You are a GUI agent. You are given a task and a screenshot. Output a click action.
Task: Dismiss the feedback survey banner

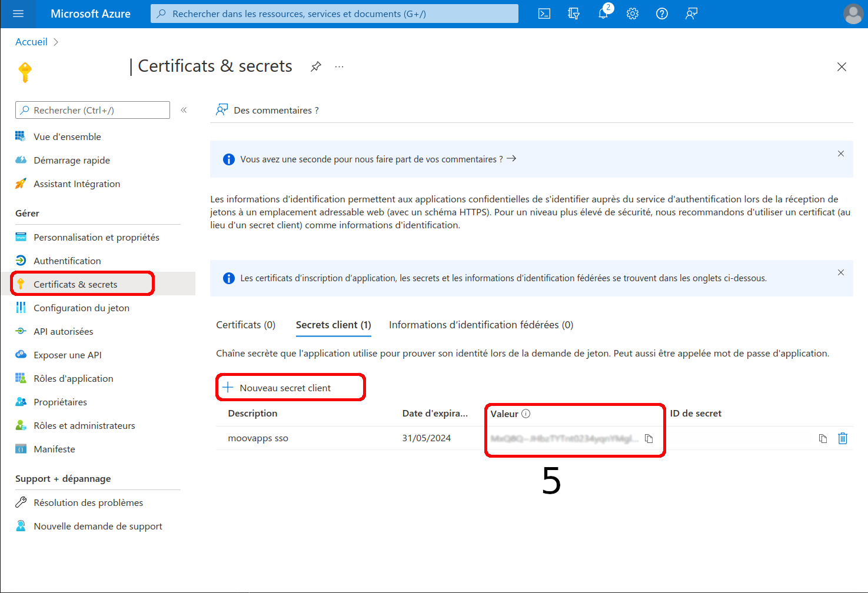pyautogui.click(x=841, y=154)
